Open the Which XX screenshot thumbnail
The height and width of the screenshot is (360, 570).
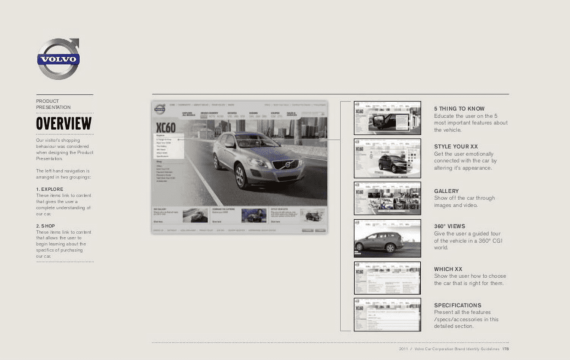click(387, 278)
